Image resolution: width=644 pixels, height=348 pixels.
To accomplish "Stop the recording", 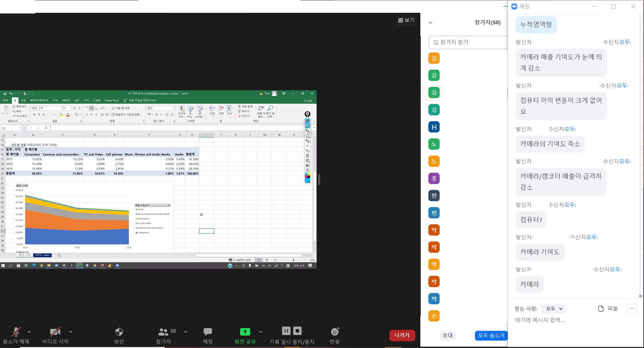I will (x=297, y=331).
